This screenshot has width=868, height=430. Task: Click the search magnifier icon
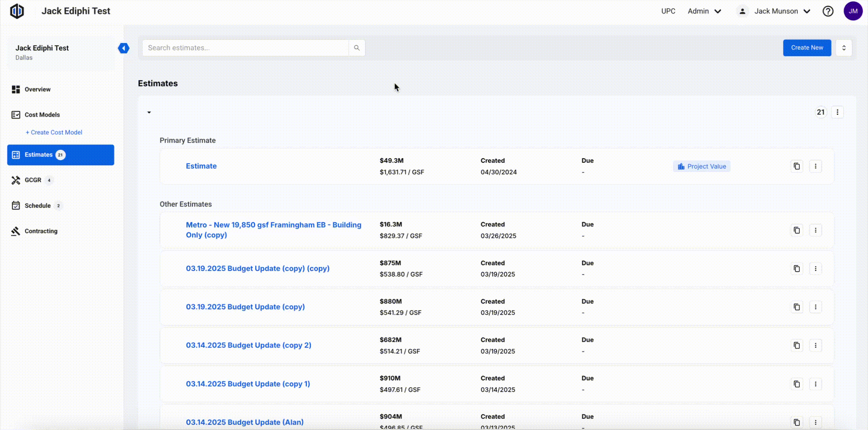[x=357, y=48]
